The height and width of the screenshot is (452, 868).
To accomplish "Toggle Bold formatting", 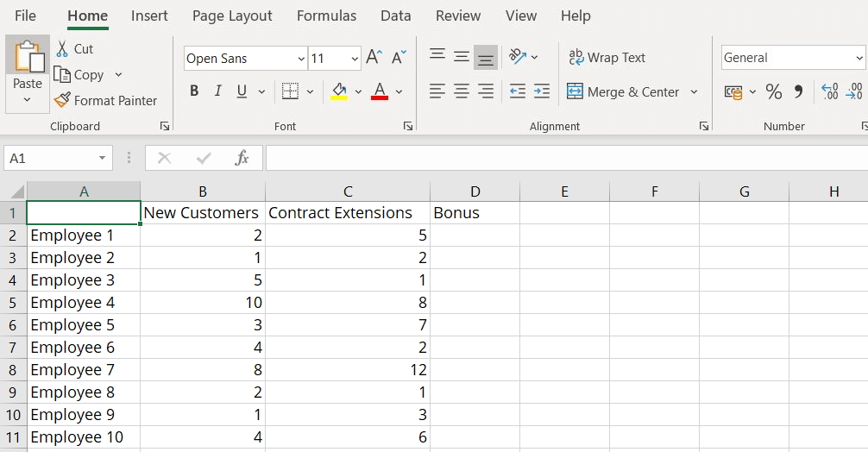I will [194, 91].
